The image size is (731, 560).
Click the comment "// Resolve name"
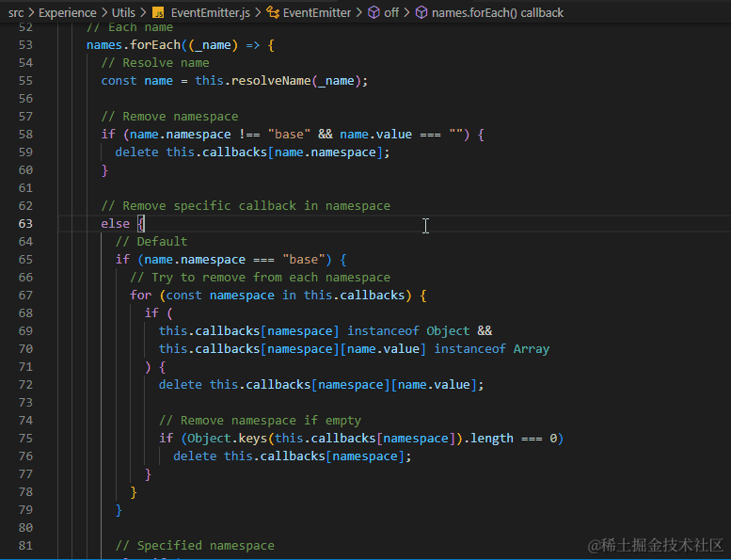[155, 63]
